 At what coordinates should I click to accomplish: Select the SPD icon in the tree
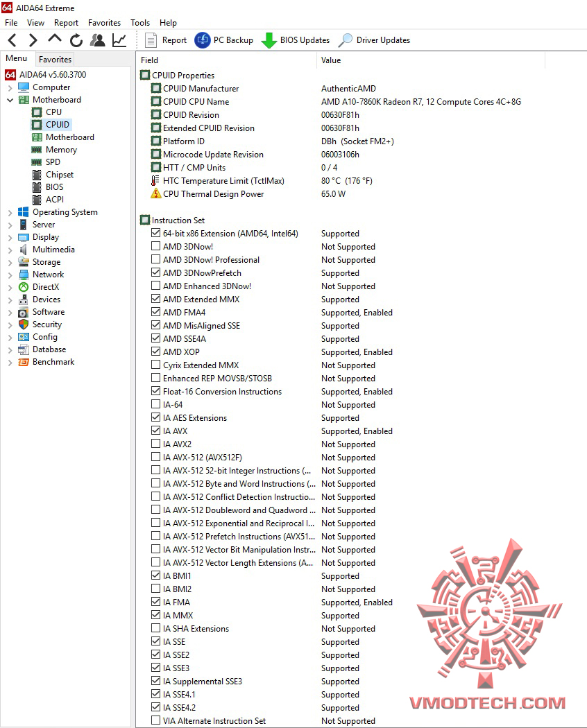click(37, 162)
